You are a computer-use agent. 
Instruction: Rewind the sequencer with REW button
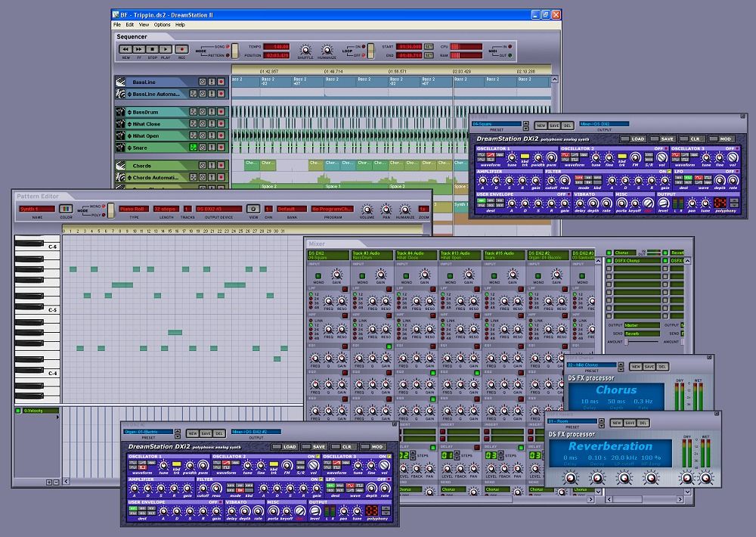click(125, 49)
